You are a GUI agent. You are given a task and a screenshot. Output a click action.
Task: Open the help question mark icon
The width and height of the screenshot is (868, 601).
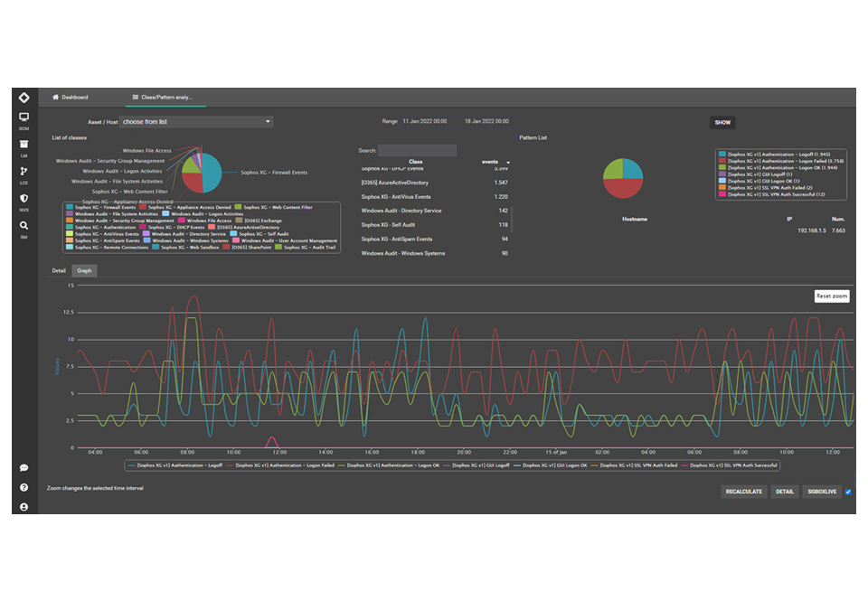24,487
